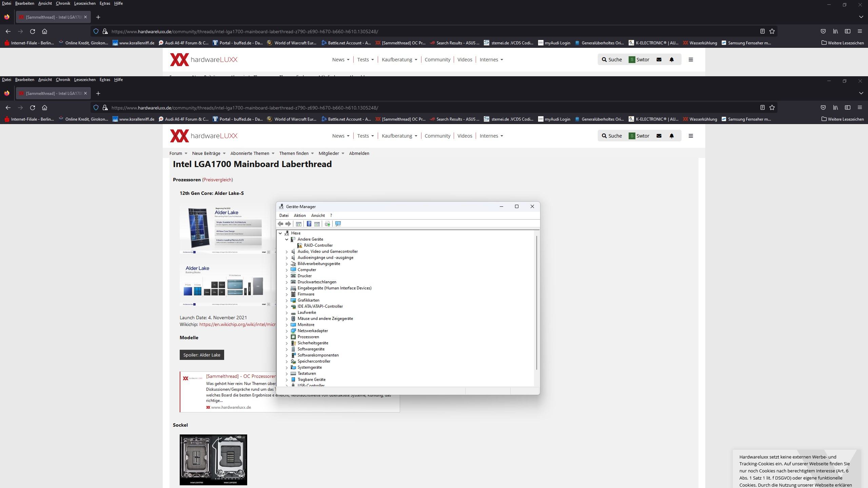Expand the Speichercontroller node
868x488 pixels.
287,361
